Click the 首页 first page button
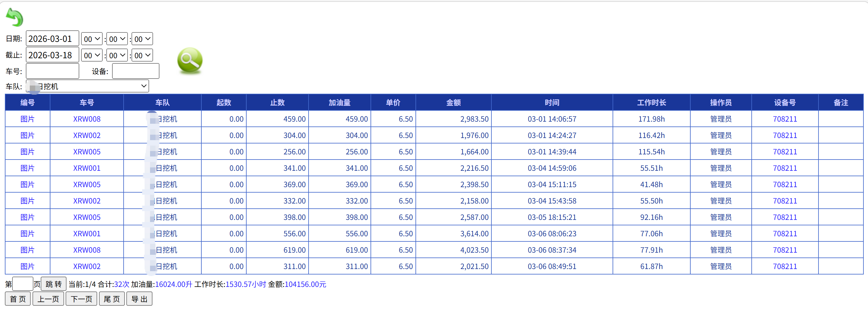 18,299
